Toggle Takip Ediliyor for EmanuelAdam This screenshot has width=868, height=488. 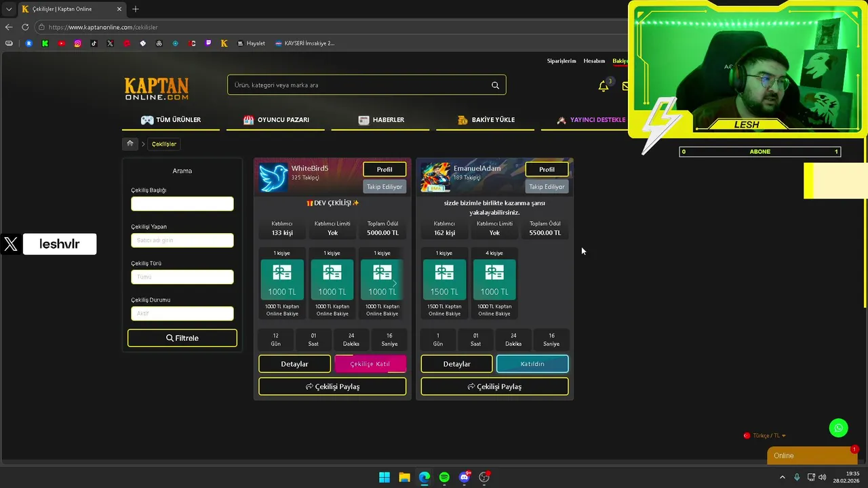coord(547,187)
